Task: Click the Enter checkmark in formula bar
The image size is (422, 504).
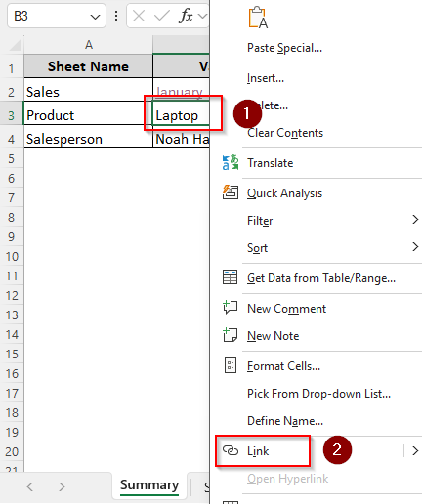Action: [x=162, y=16]
